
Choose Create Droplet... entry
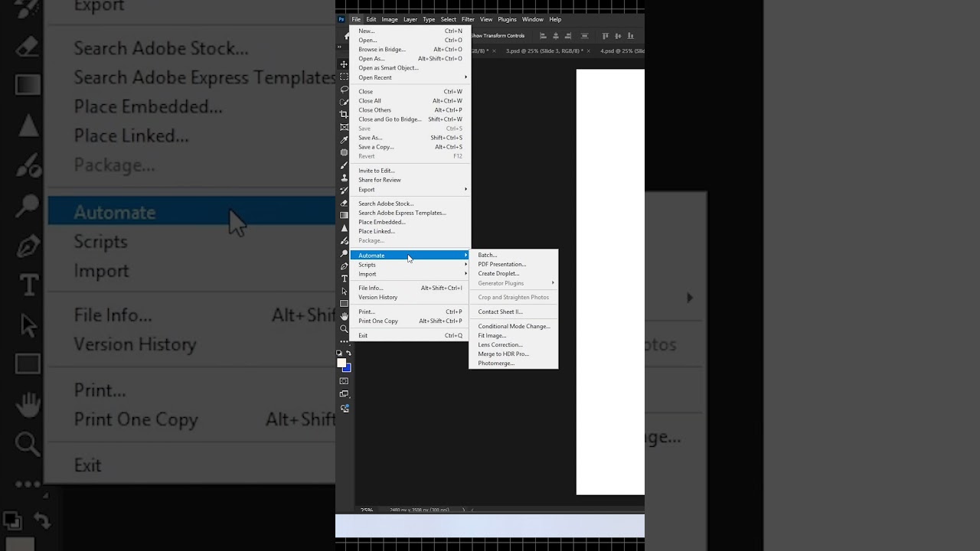point(514,273)
